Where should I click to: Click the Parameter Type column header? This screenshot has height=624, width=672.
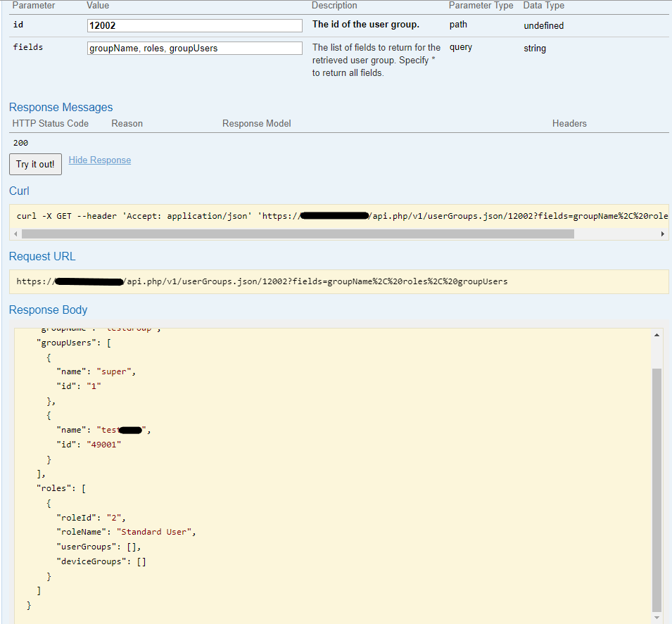point(481,6)
